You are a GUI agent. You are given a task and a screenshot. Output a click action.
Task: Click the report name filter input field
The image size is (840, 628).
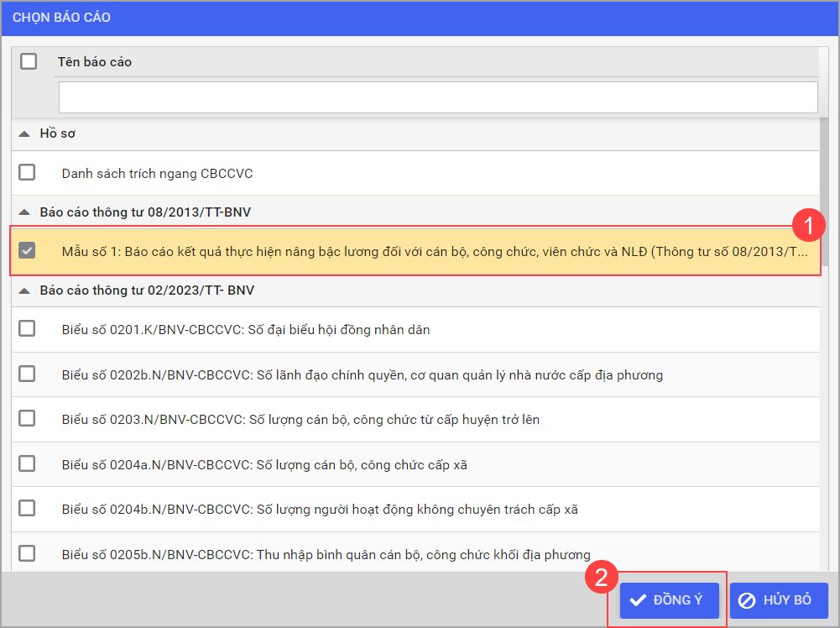tap(437, 97)
